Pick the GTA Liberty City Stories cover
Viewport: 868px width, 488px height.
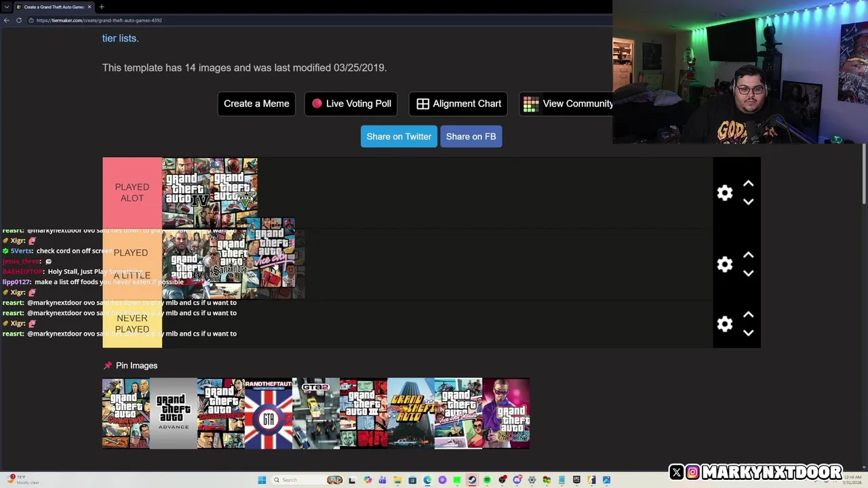pos(221,413)
